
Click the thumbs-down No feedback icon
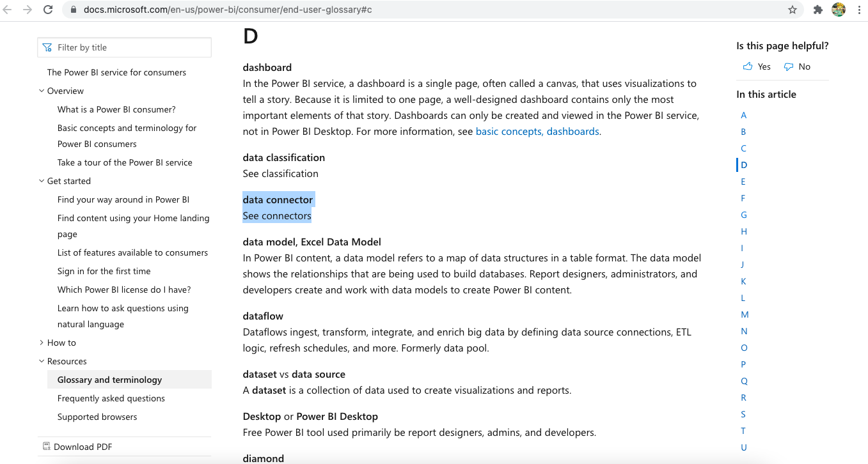pyautogui.click(x=789, y=66)
